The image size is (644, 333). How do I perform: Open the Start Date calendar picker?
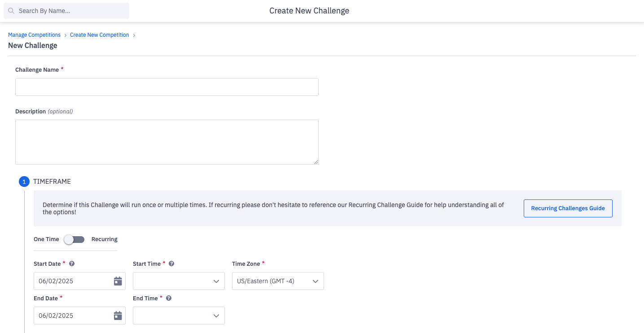118,281
